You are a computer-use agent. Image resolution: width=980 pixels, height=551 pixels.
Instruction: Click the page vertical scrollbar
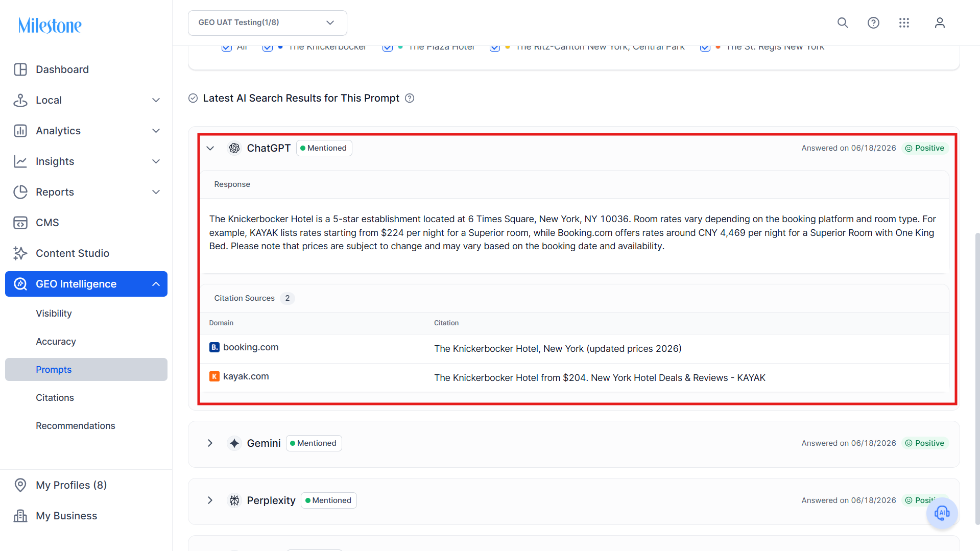977,378
